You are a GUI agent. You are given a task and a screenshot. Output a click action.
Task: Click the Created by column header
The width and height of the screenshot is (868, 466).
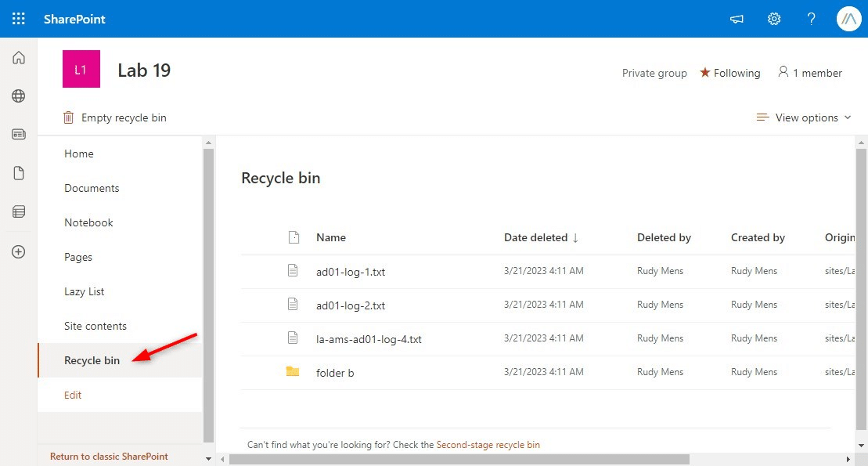point(758,237)
